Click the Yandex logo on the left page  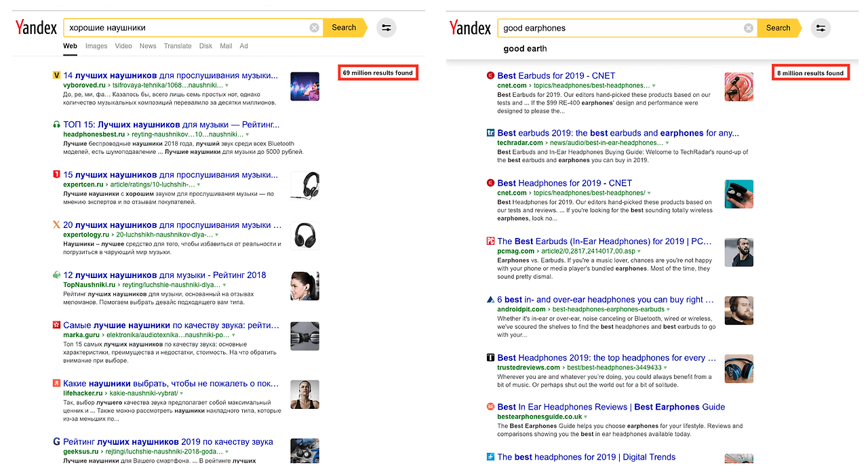pyautogui.click(x=35, y=27)
